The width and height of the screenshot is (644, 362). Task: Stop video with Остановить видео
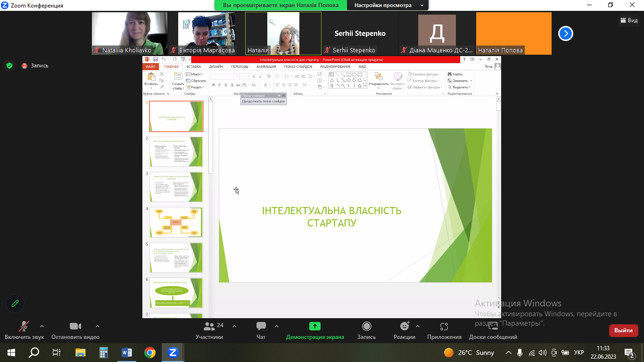[x=75, y=327]
